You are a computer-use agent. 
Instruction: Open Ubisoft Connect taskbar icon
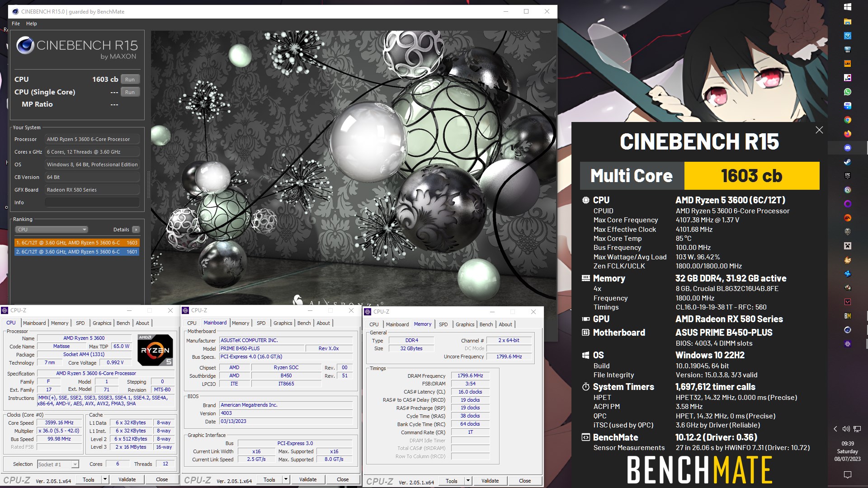click(848, 190)
